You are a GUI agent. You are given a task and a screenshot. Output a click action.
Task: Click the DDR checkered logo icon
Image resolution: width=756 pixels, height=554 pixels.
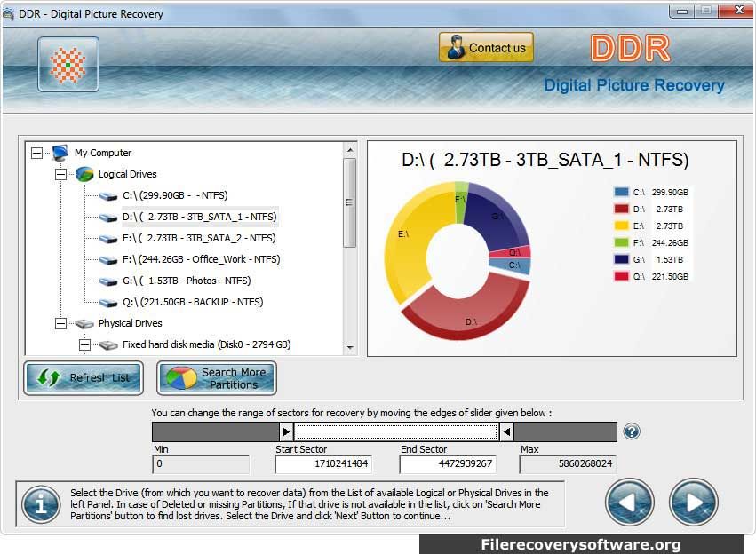pos(68,65)
